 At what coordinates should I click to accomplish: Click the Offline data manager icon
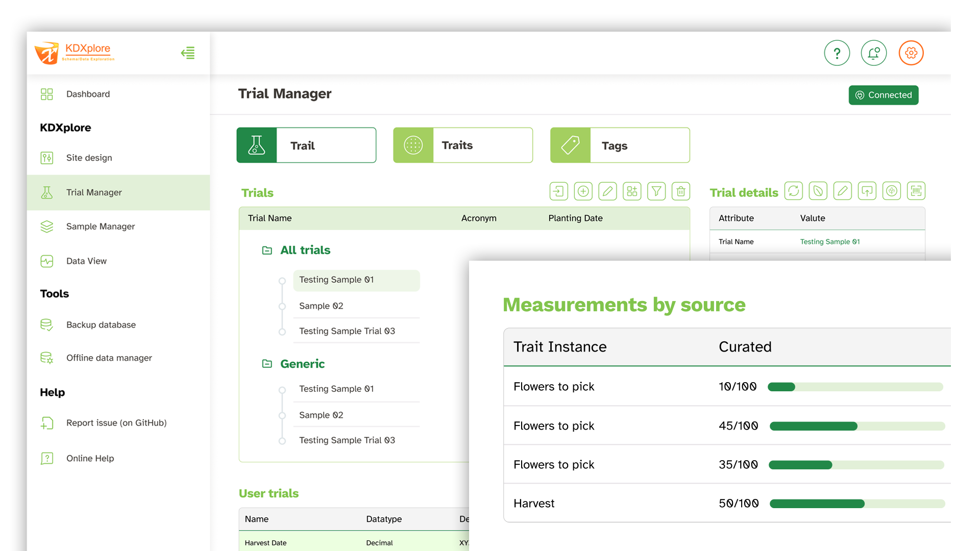tap(47, 358)
